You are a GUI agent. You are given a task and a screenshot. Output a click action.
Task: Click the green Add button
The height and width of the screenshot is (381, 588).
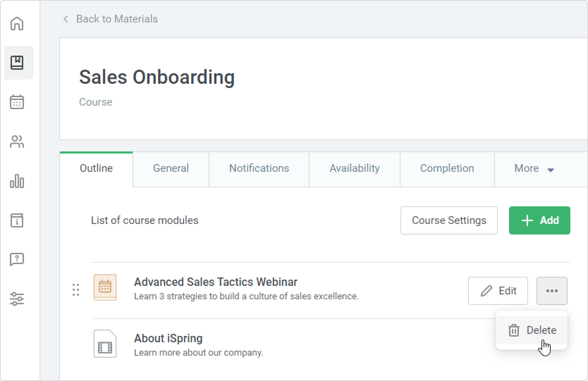click(539, 220)
